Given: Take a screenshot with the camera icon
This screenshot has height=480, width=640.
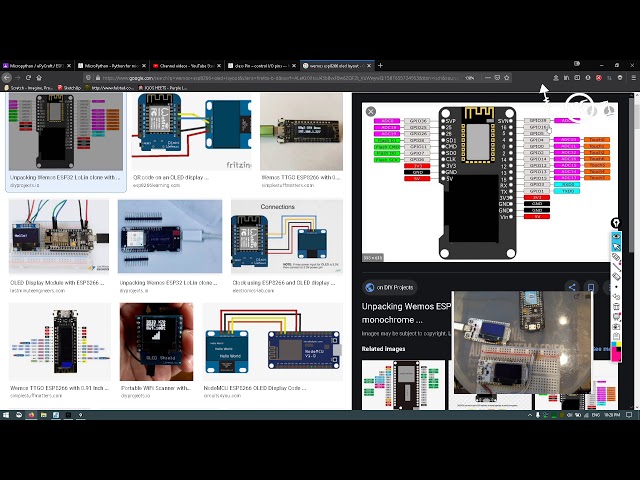Looking at the screenshot, I should (616, 327).
